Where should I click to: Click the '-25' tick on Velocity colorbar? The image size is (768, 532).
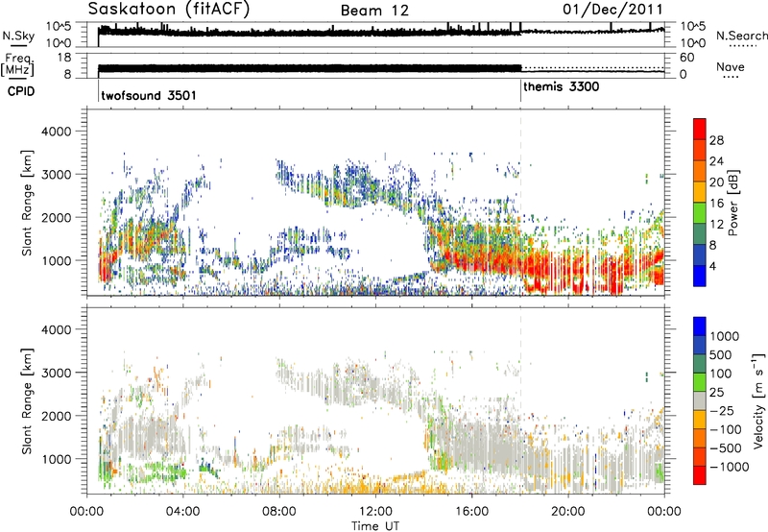pyautogui.click(x=721, y=410)
